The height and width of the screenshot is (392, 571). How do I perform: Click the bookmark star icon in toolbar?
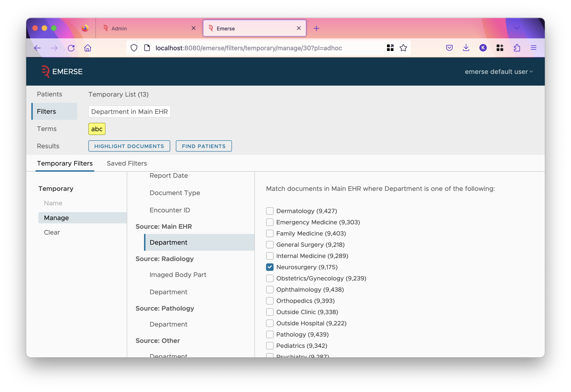click(x=403, y=48)
